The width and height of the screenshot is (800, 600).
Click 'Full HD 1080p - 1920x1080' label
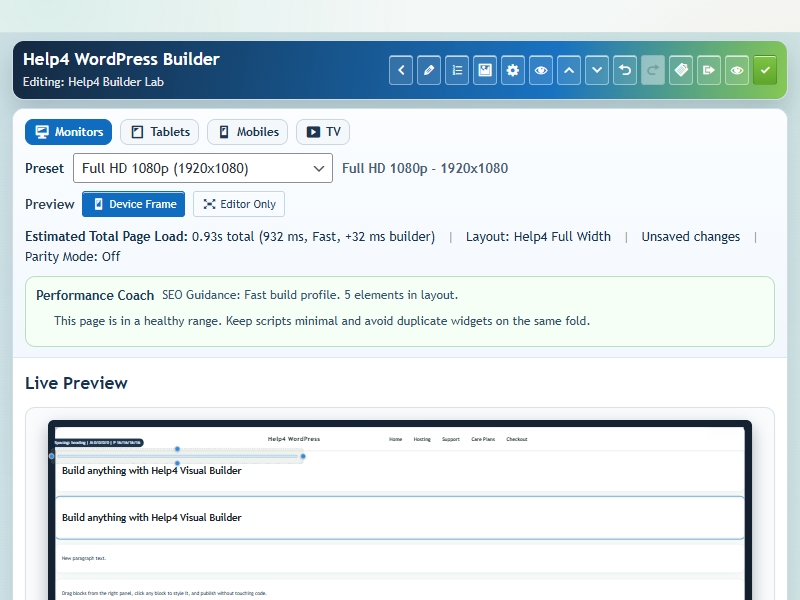coord(425,168)
